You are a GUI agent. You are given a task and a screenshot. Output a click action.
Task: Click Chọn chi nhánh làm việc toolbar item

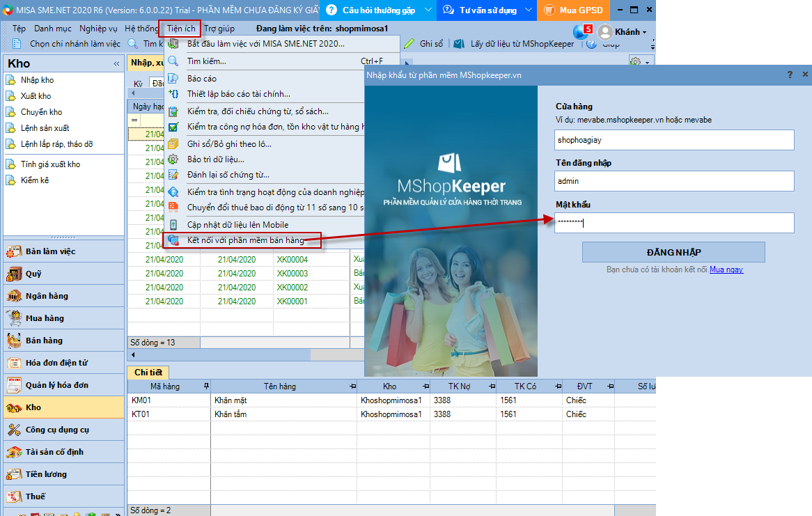tap(66, 43)
